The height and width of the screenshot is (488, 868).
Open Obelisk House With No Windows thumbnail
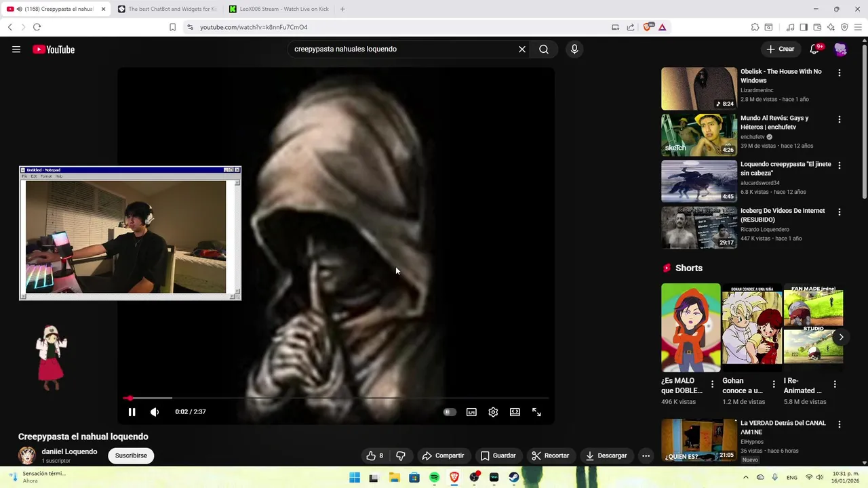pyautogui.click(x=699, y=89)
